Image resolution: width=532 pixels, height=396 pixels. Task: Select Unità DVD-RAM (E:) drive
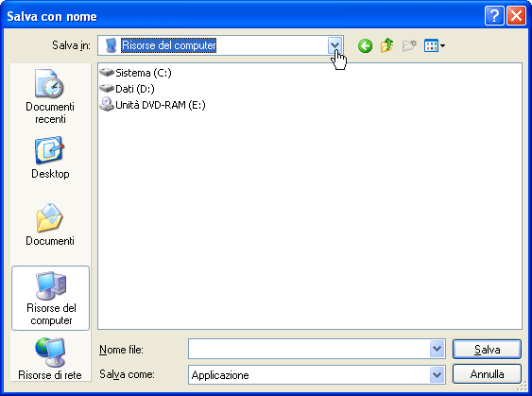click(152, 105)
